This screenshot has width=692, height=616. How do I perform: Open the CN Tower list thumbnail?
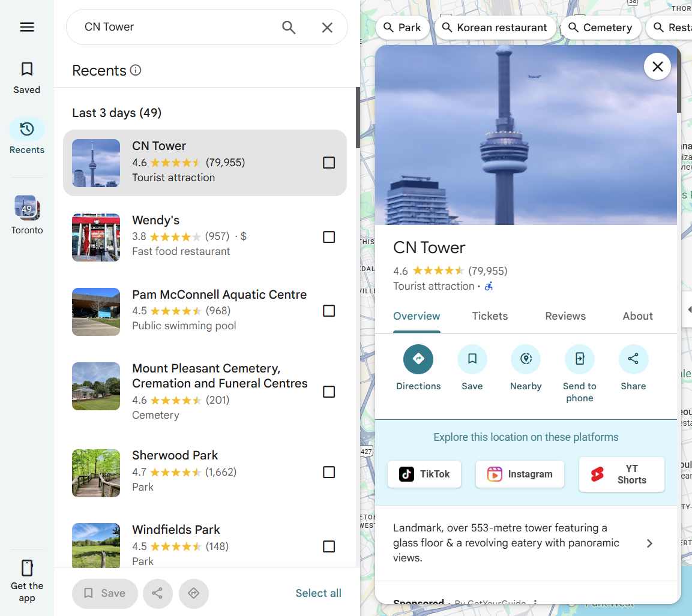pos(96,163)
